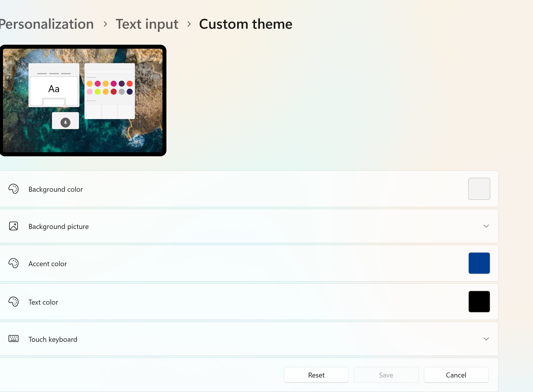Expand the Background picture section chevron

pyautogui.click(x=486, y=226)
